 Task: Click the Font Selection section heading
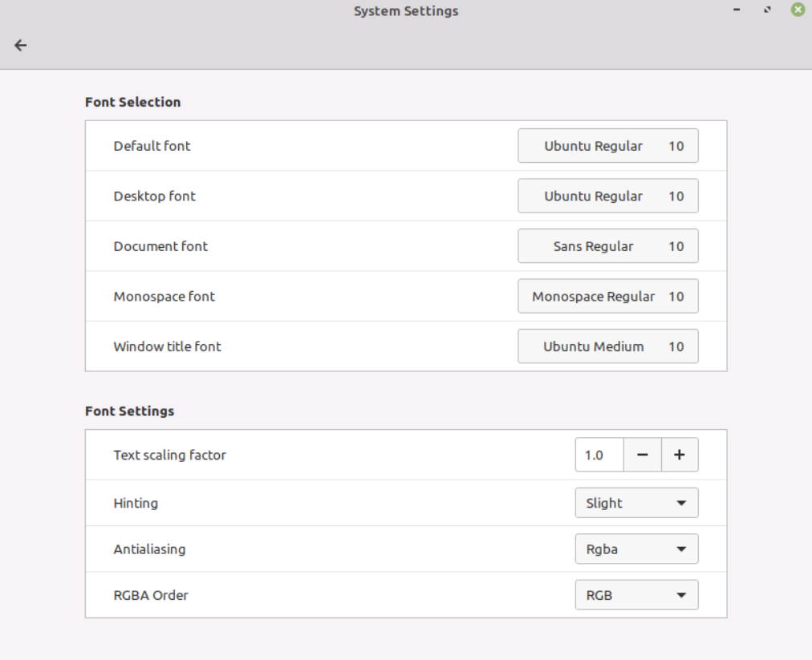tap(132, 102)
